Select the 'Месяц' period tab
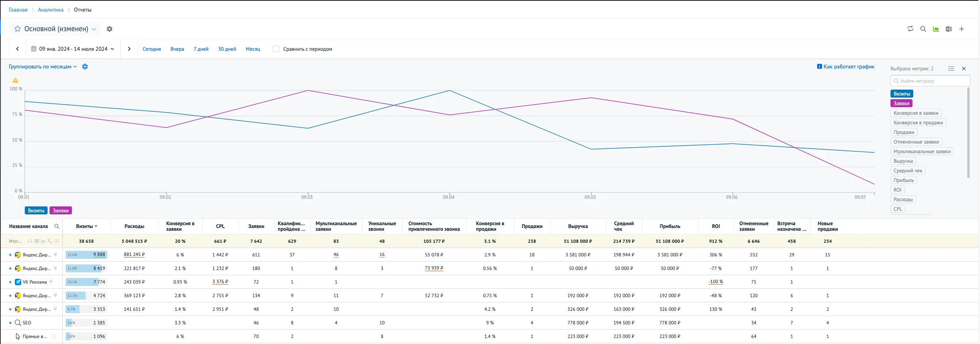Screen dimensions: 980x344 tap(253, 49)
